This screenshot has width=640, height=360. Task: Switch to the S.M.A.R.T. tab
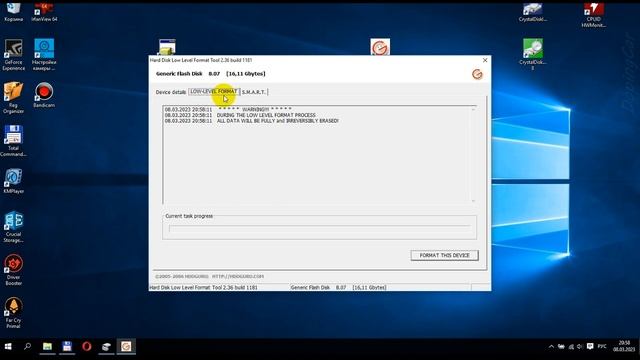coord(253,92)
